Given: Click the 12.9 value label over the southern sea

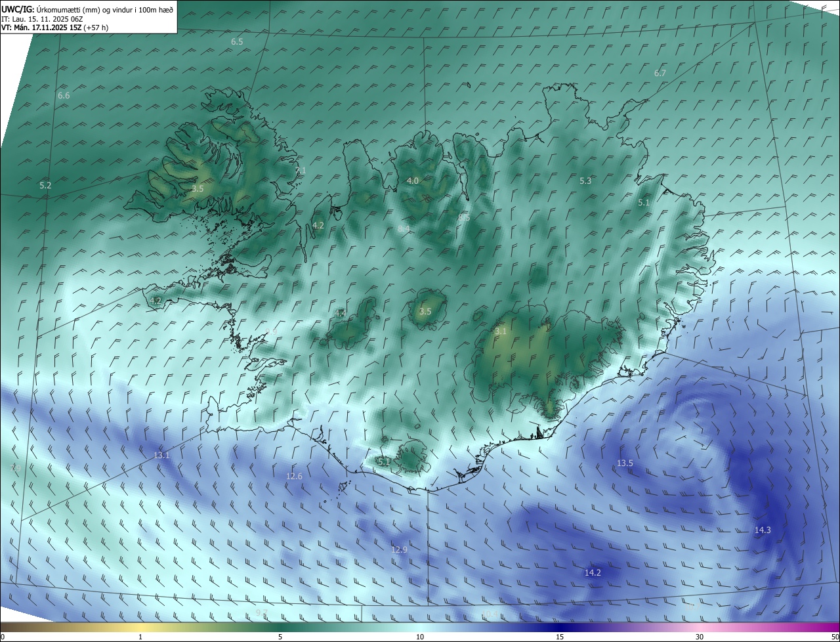Looking at the screenshot, I should pyautogui.click(x=399, y=549).
